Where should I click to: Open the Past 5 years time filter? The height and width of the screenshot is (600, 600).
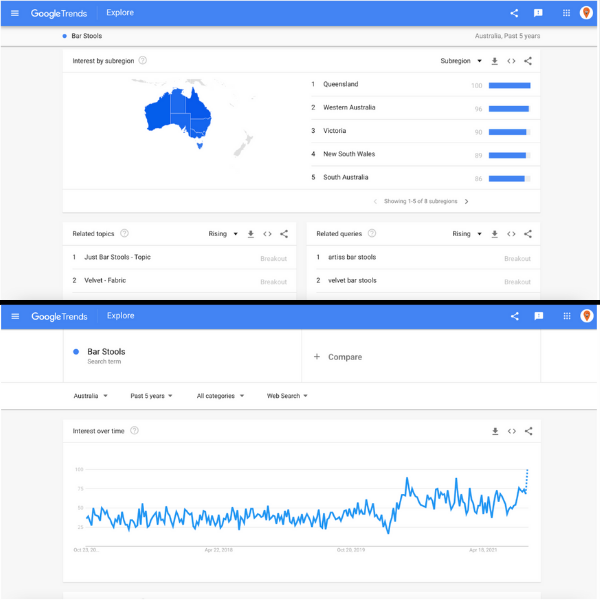click(151, 396)
